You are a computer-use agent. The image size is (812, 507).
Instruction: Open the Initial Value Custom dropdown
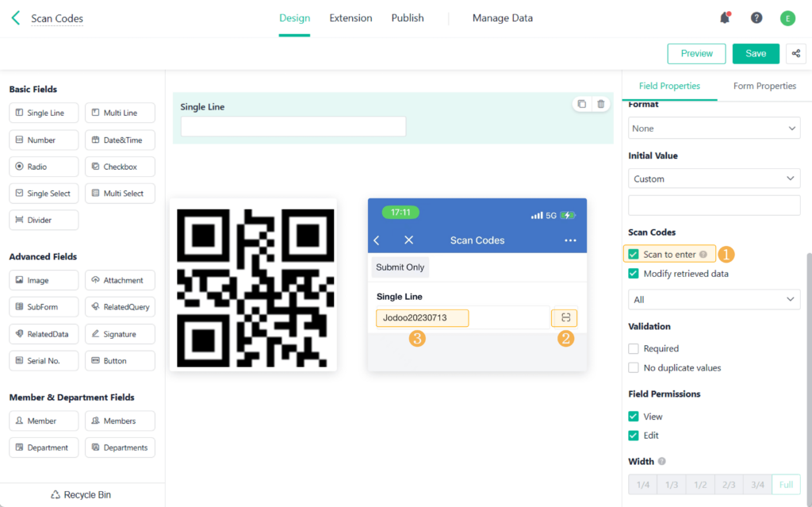713,178
